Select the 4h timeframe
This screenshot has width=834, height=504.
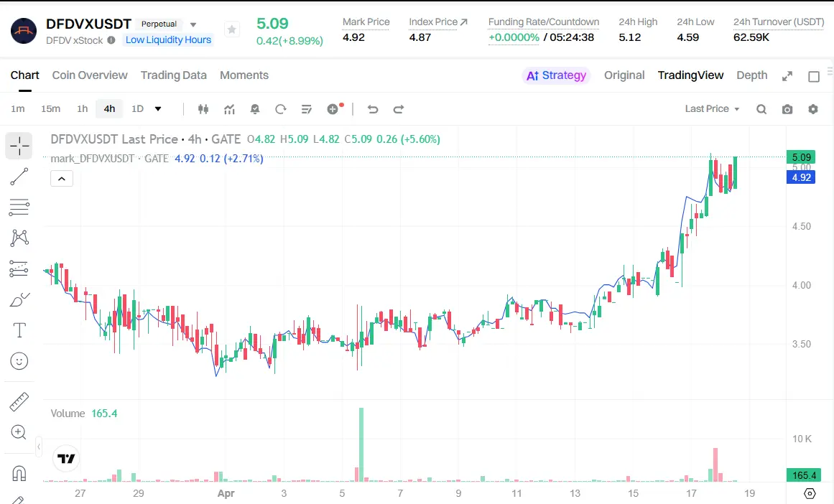click(x=109, y=109)
